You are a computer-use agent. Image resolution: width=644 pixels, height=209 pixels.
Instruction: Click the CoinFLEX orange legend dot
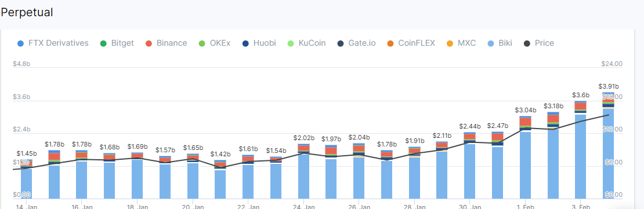(x=390, y=43)
